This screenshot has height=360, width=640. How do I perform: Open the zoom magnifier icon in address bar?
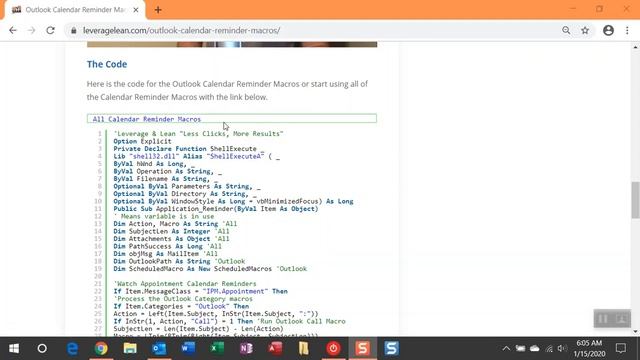pos(566,30)
